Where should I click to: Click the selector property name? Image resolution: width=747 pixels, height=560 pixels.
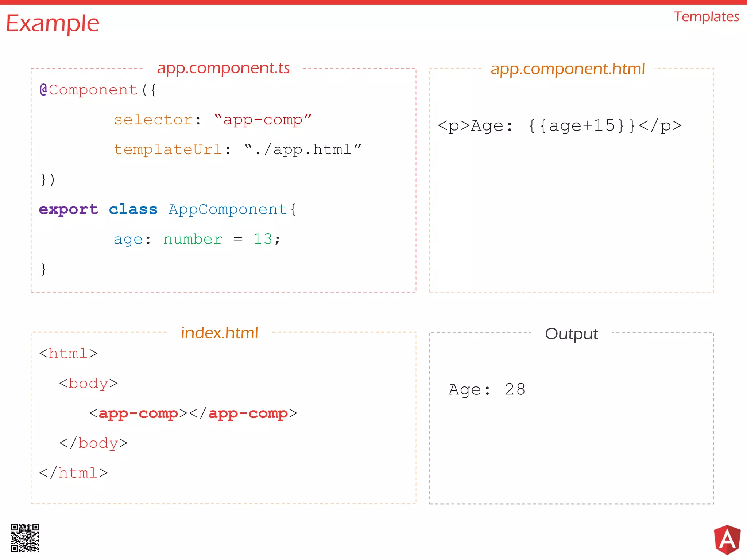pyautogui.click(x=153, y=120)
